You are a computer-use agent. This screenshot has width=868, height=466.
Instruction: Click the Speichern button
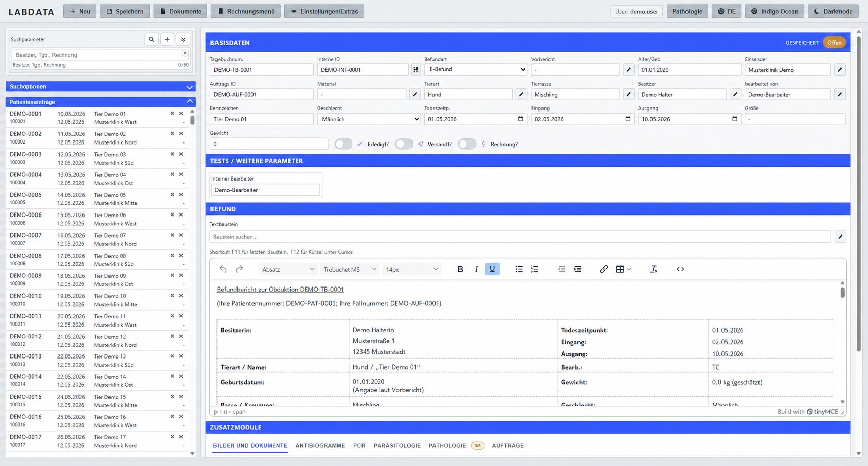point(125,11)
